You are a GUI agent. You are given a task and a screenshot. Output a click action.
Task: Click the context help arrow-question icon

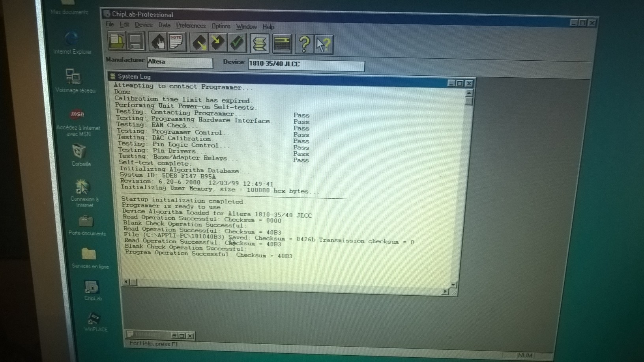pos(324,45)
